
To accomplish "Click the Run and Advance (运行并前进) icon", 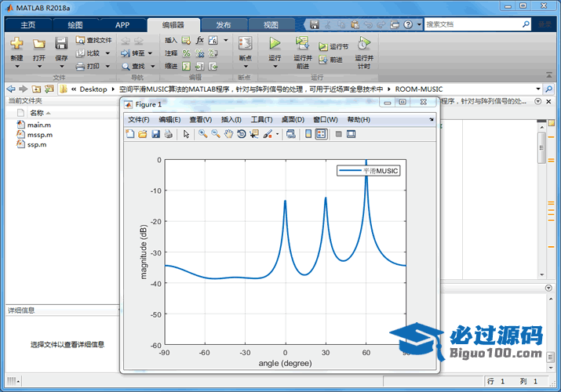I will (x=302, y=43).
